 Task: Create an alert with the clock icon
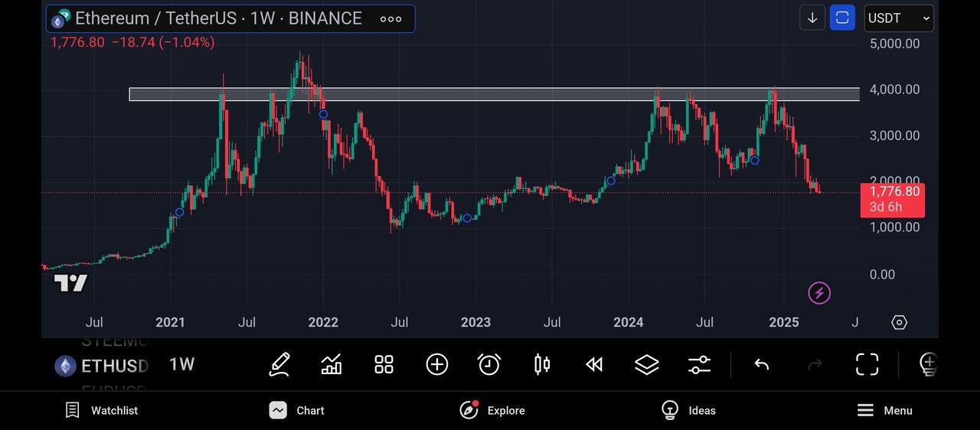(489, 364)
